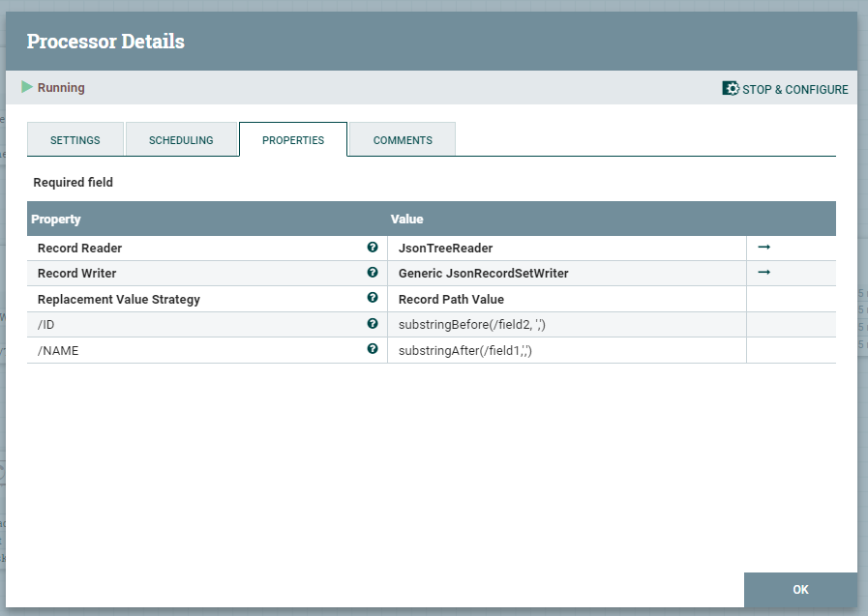868x616 pixels.
Task: Click the Replacement Value Strategy property name
Action: (x=118, y=299)
